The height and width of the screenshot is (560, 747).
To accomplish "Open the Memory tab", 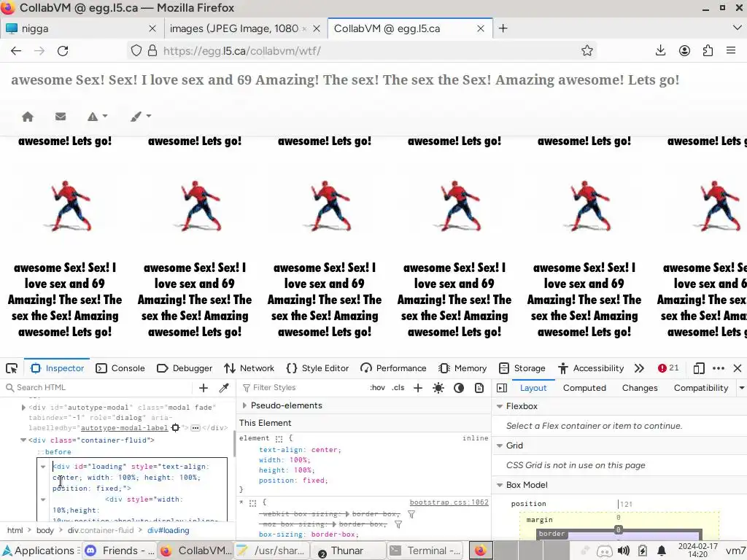I will (x=462, y=368).
